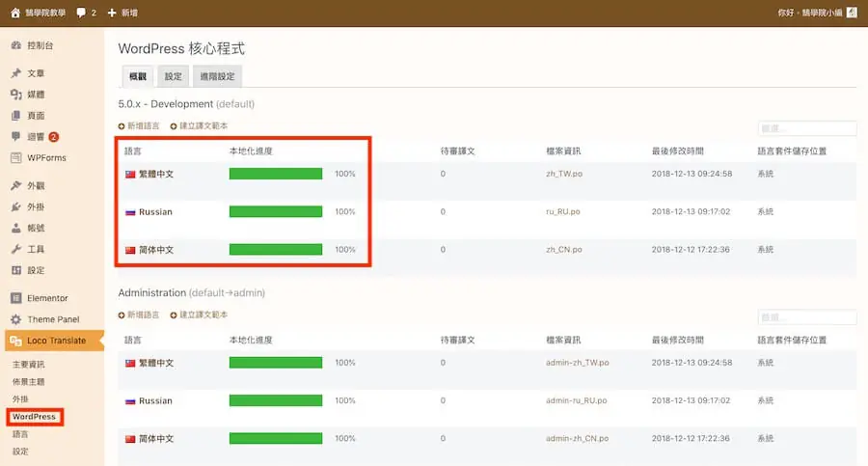
Task: Select the admin-ru_RU.po file cell
Action: click(577, 400)
